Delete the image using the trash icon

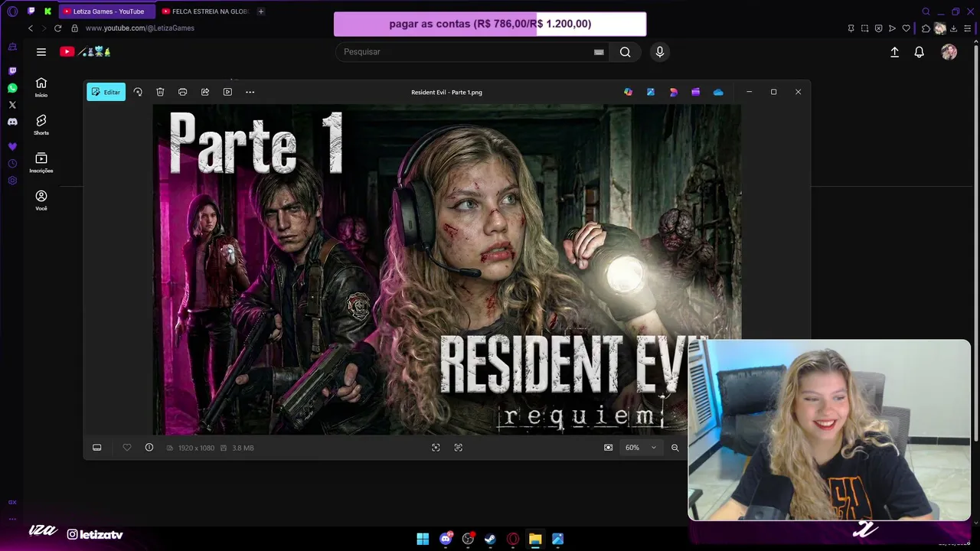pyautogui.click(x=160, y=92)
